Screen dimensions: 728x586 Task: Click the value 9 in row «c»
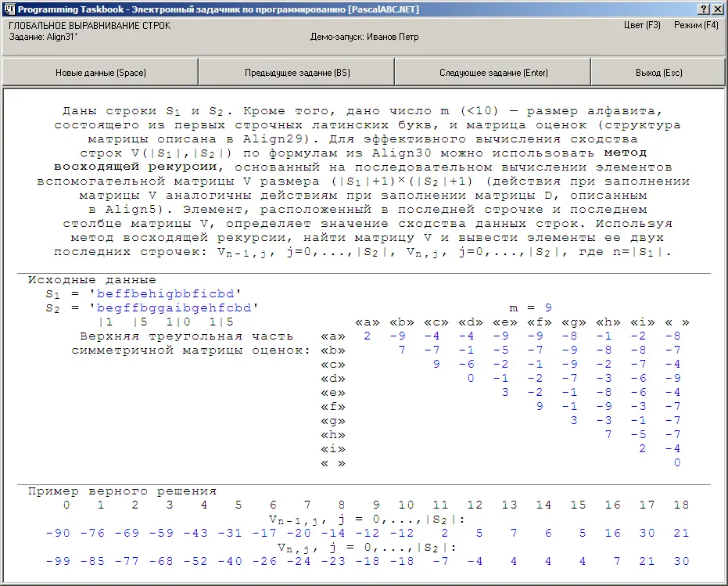pyautogui.click(x=436, y=365)
